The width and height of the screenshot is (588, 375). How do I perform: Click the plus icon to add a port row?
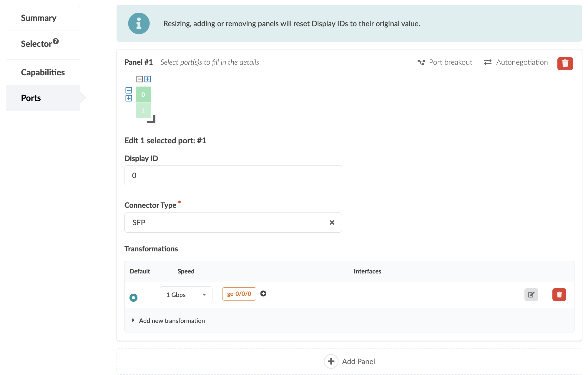point(129,98)
